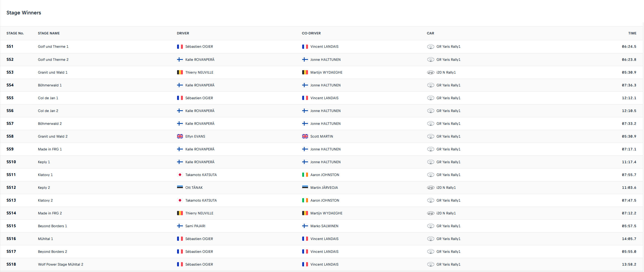644x272 pixels.
Task: Click the Finnish flag next to Marko SALMINEN
Action: pos(305,226)
